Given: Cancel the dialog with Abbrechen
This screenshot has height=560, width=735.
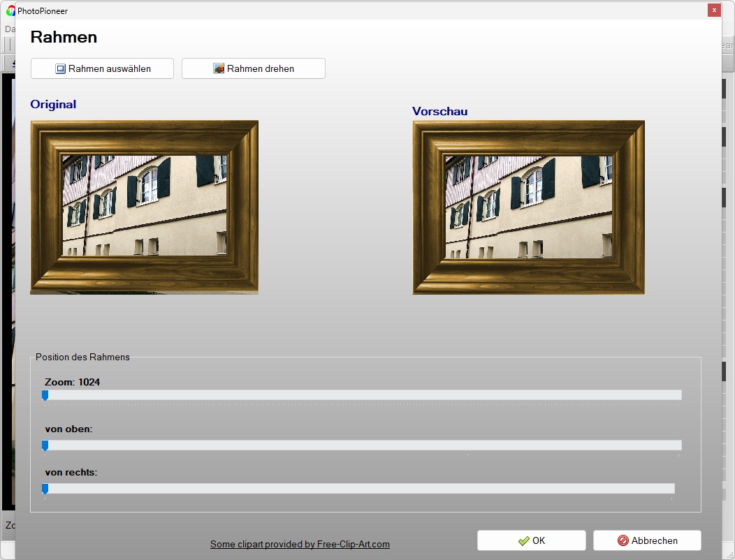Looking at the screenshot, I should click(x=648, y=540).
